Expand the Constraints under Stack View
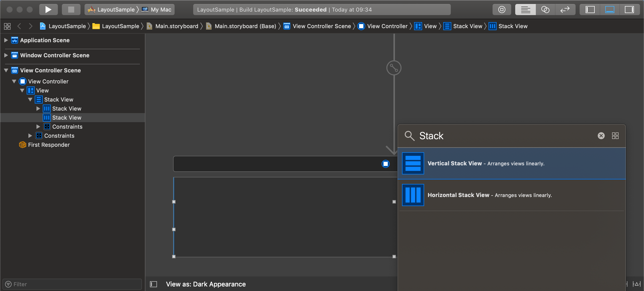 pos(38,126)
